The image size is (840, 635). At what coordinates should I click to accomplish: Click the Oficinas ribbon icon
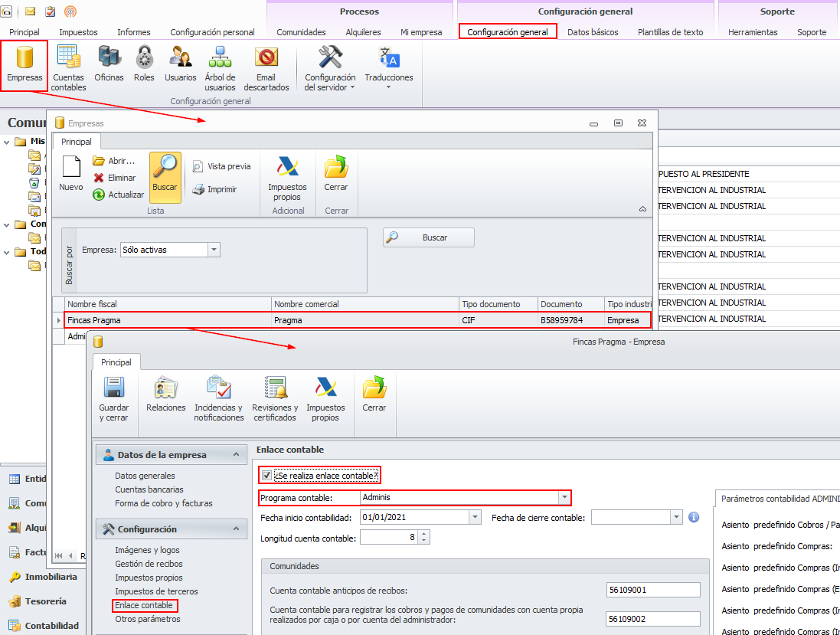pos(109,64)
